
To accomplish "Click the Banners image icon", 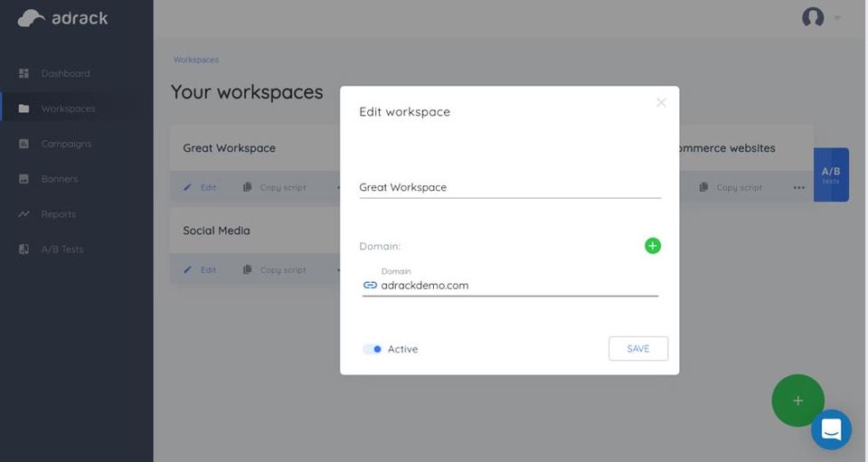I will point(24,179).
